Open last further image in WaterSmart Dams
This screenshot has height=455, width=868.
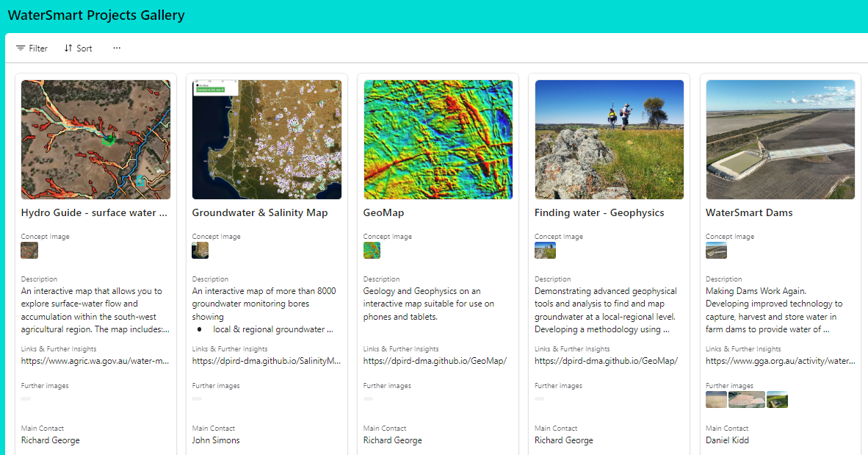(777, 399)
